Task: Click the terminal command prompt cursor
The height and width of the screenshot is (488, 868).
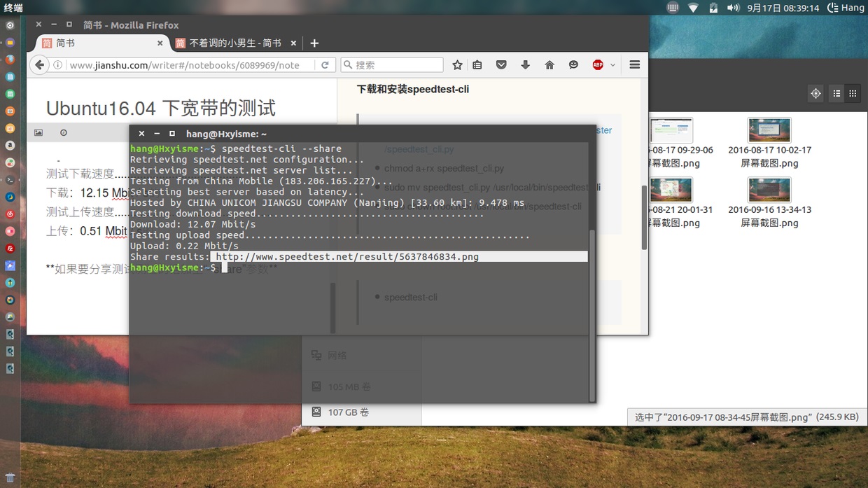Action: pos(225,268)
